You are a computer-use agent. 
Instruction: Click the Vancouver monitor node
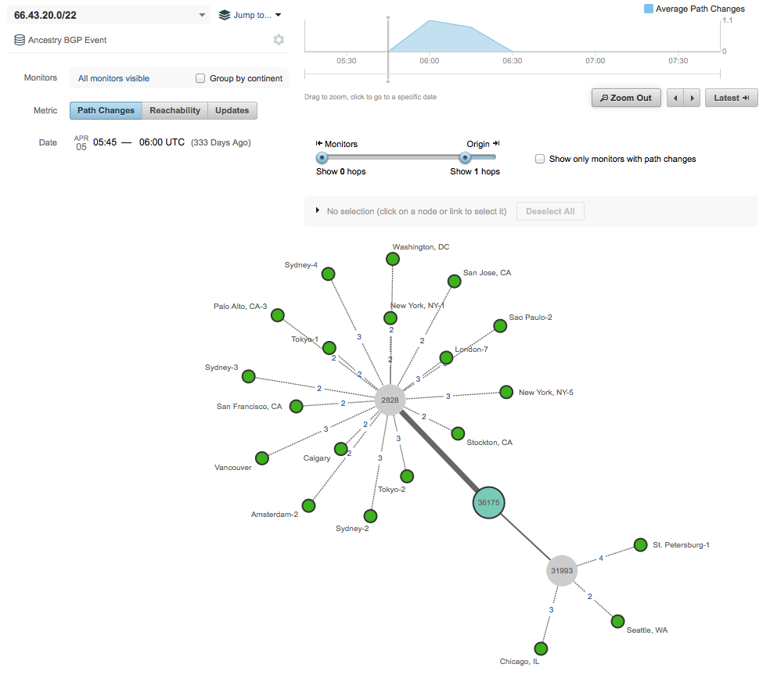tap(262, 458)
